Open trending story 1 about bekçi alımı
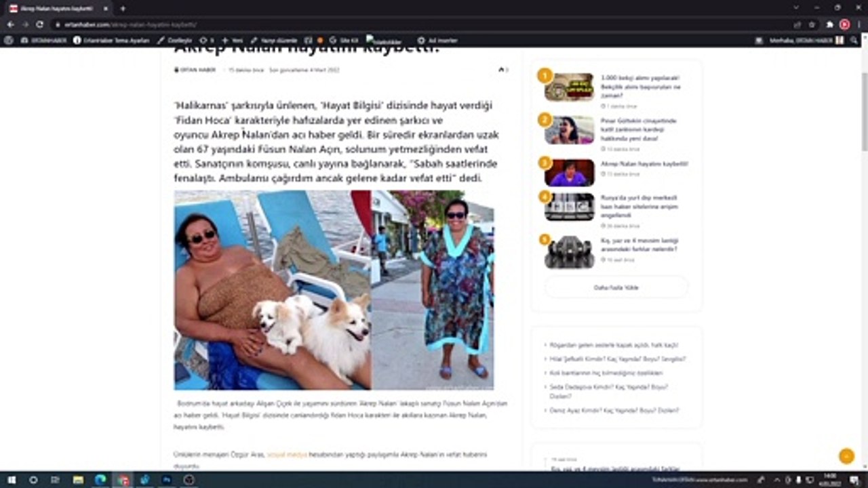 pos(641,87)
